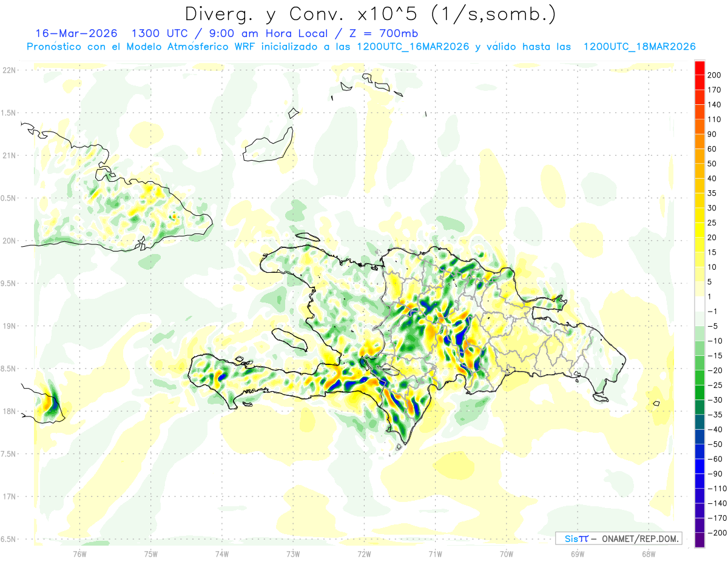Click the '68W' longitude axis label
The image size is (728, 562).
[x=648, y=554]
